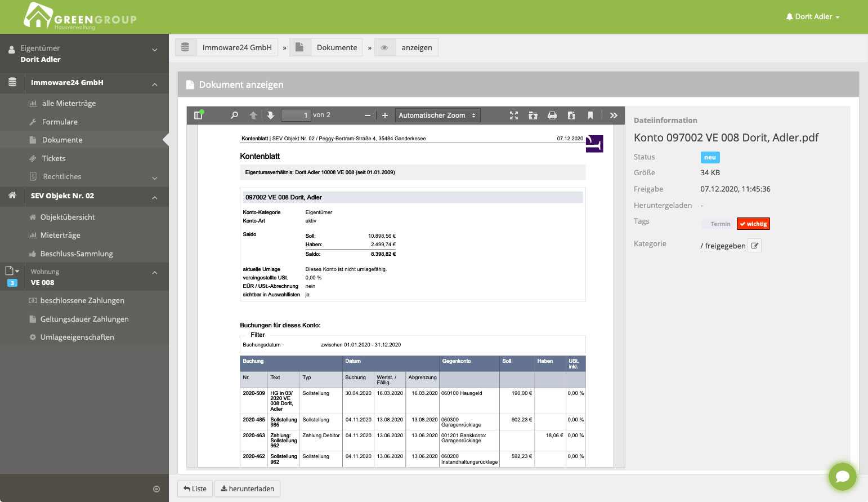This screenshot has width=868, height=502.
Task: Click the Eigentümer user icon
Action: coord(11,50)
